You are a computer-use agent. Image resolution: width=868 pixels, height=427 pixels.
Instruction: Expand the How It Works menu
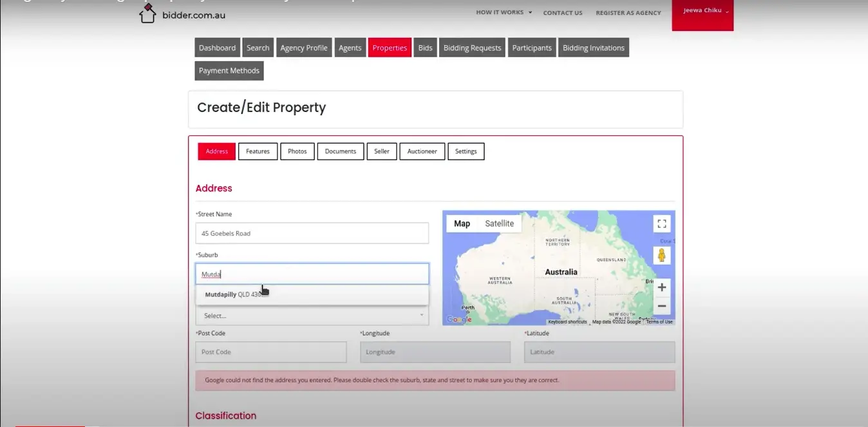click(504, 12)
